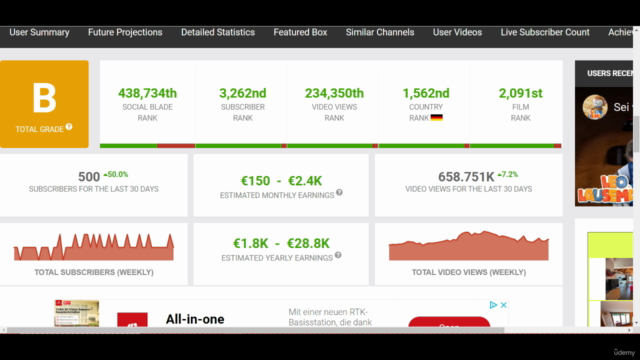Click the 234,350th video views rank
Image resolution: width=640 pixels, height=360 pixels.
click(x=334, y=93)
